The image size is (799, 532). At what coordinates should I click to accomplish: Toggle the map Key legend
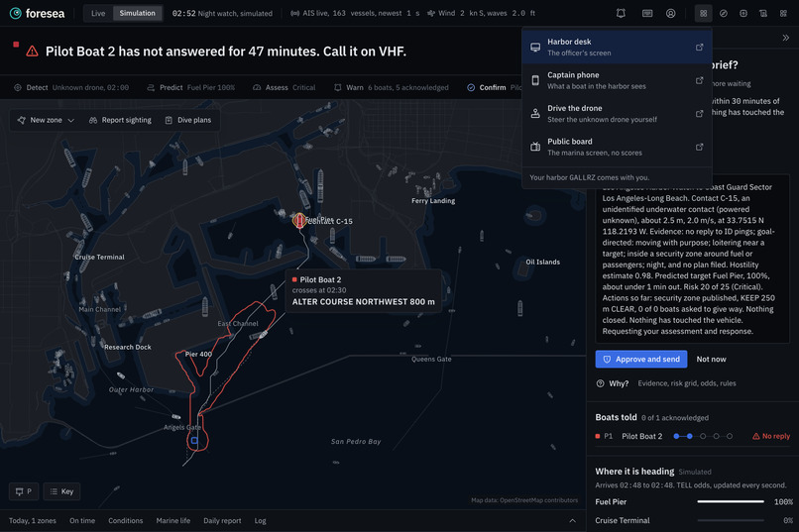click(61, 491)
